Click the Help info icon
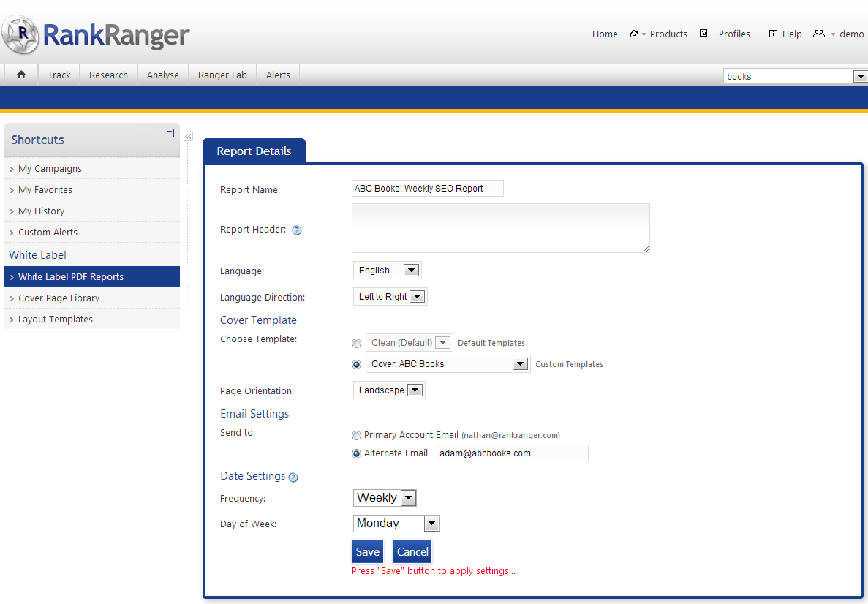The image size is (868, 604). 774,34
